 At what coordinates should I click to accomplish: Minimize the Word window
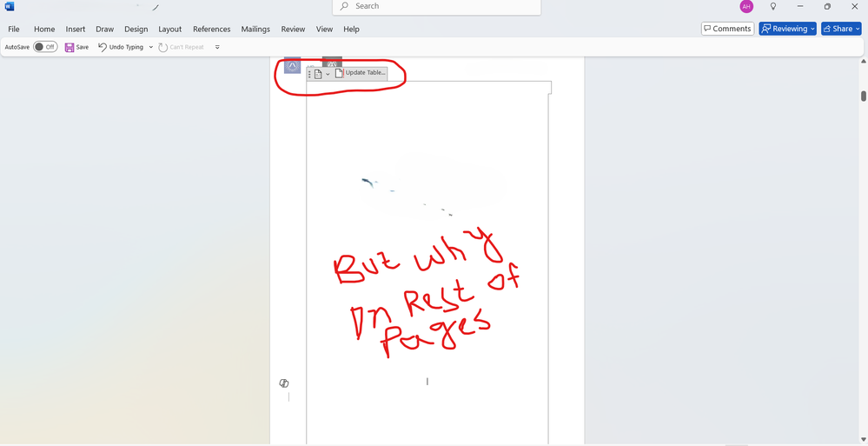pos(800,7)
